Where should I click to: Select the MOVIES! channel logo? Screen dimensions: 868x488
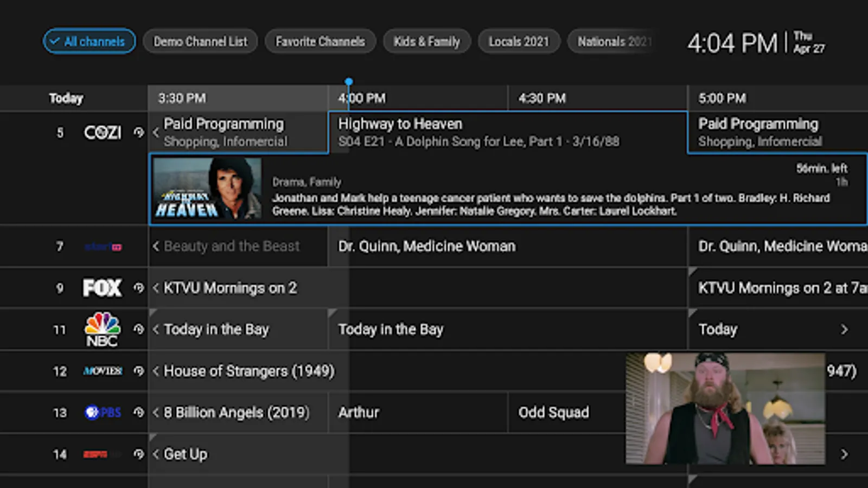(103, 371)
